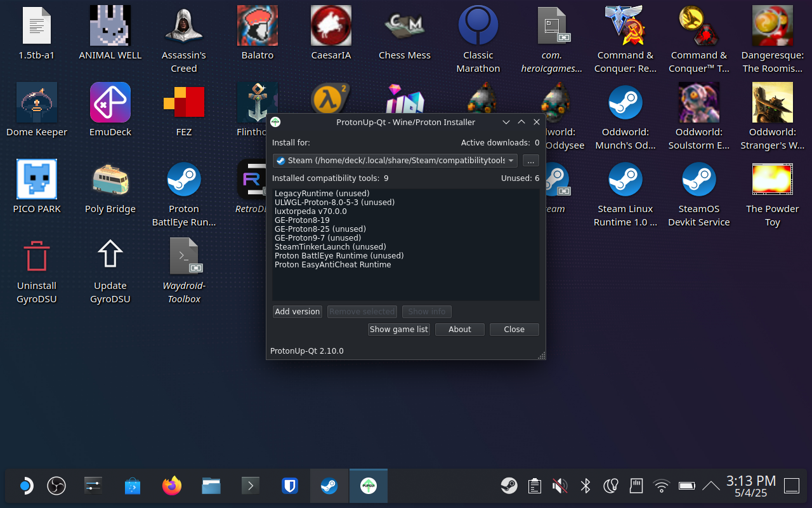The height and width of the screenshot is (508, 812).
Task: Select the Assassin's Creed desktop shortcut
Action: point(184,25)
